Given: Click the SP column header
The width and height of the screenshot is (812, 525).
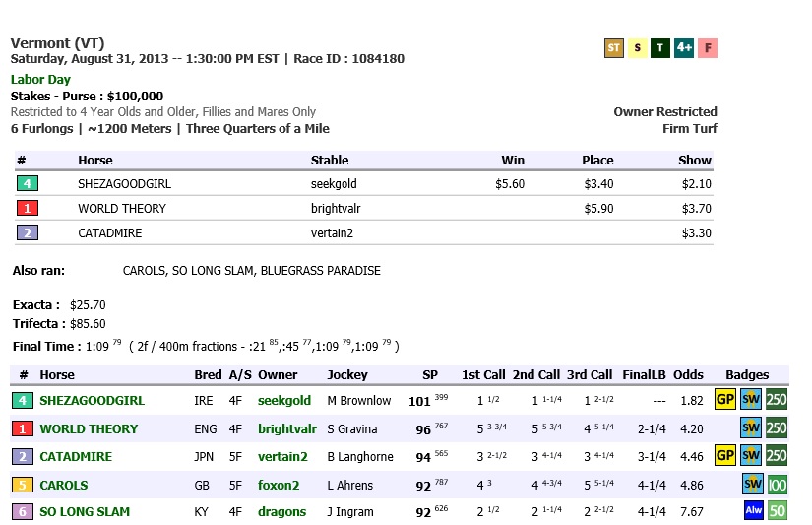Looking at the screenshot, I should (x=429, y=375).
